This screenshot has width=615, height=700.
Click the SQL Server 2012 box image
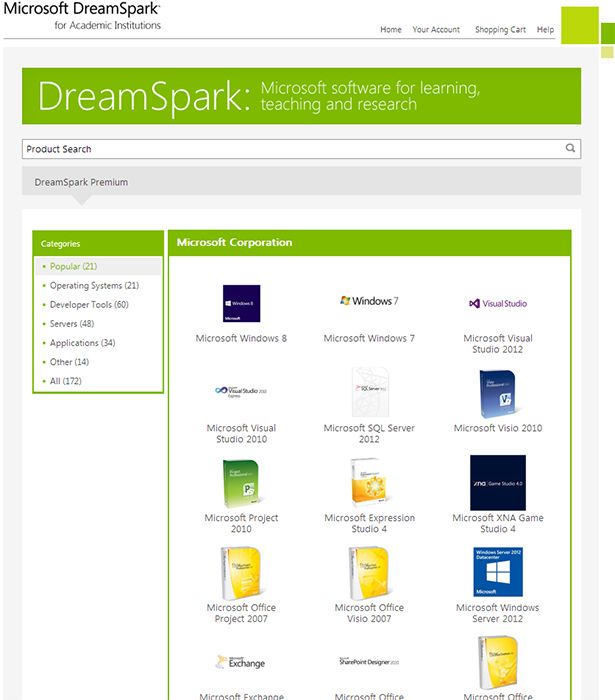pyautogui.click(x=369, y=392)
